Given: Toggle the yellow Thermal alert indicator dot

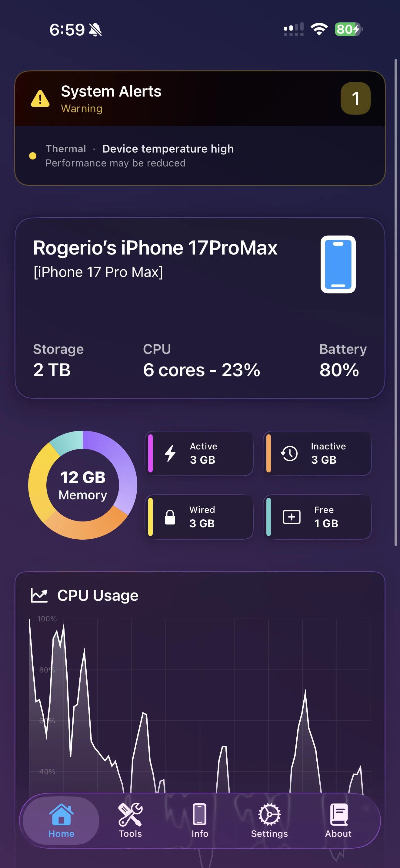Looking at the screenshot, I should (x=33, y=156).
